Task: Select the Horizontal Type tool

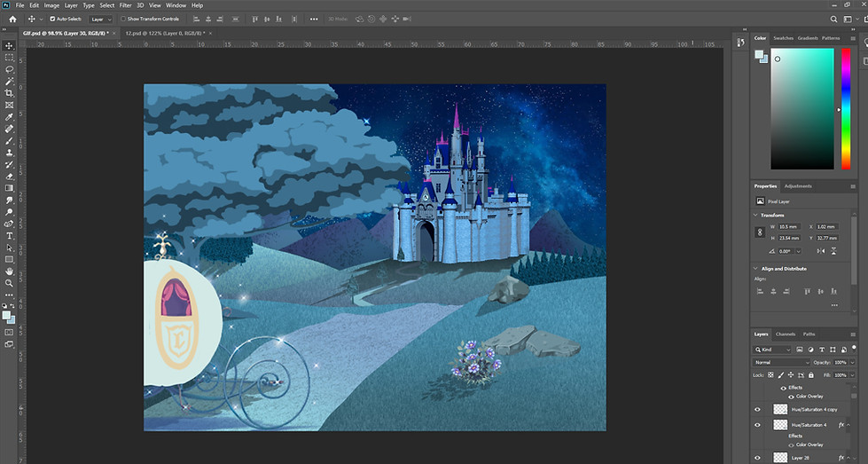Action: coord(9,236)
